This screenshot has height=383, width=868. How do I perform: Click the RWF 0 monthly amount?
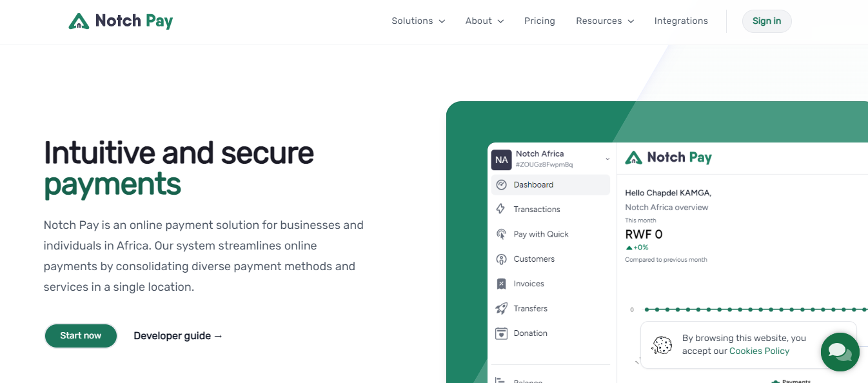pyautogui.click(x=644, y=234)
